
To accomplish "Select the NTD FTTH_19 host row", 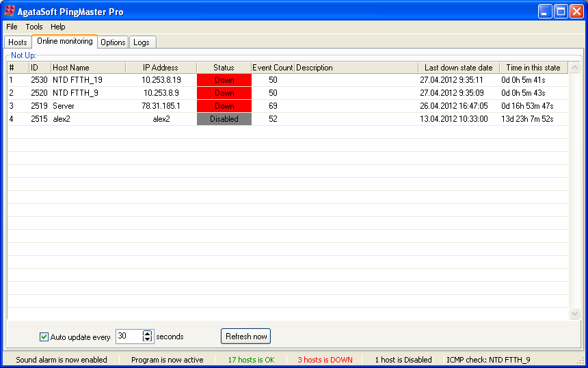I will pos(288,80).
